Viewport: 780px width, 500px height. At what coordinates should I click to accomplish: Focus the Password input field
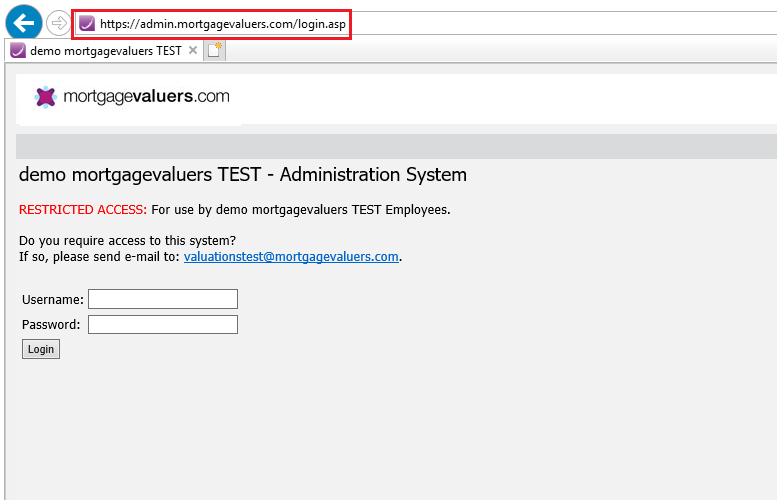point(163,324)
